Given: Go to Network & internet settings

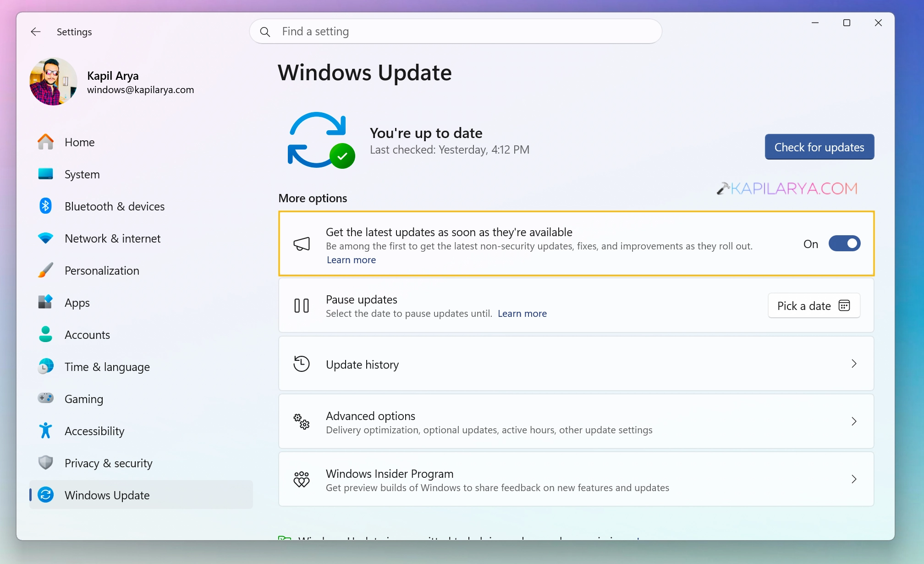Looking at the screenshot, I should [x=141, y=238].
